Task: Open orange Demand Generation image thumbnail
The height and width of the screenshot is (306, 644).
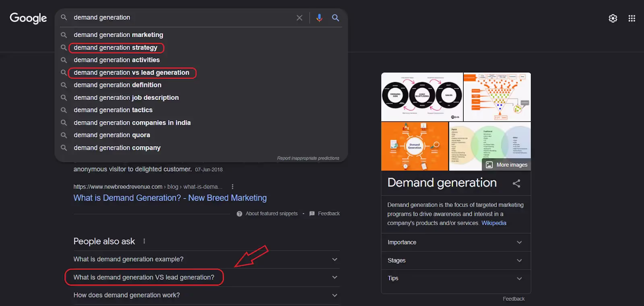Action: [x=415, y=146]
